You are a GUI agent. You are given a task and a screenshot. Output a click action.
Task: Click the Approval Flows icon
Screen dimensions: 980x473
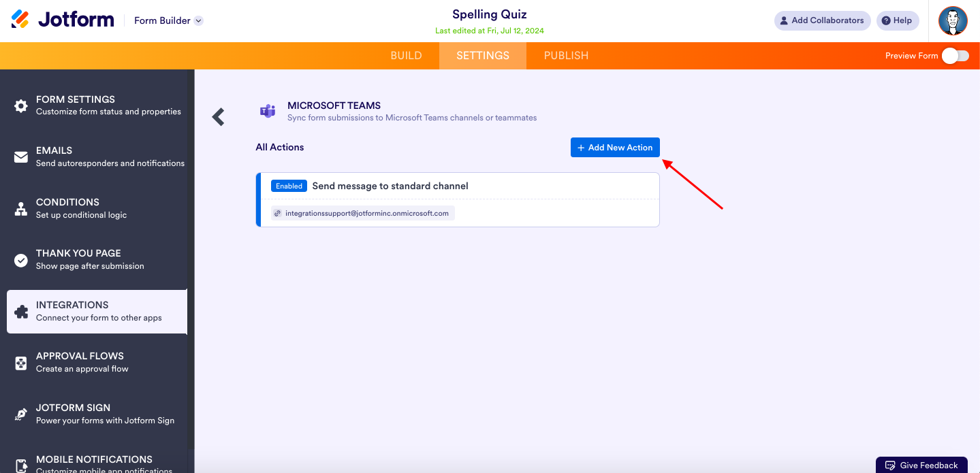21,363
